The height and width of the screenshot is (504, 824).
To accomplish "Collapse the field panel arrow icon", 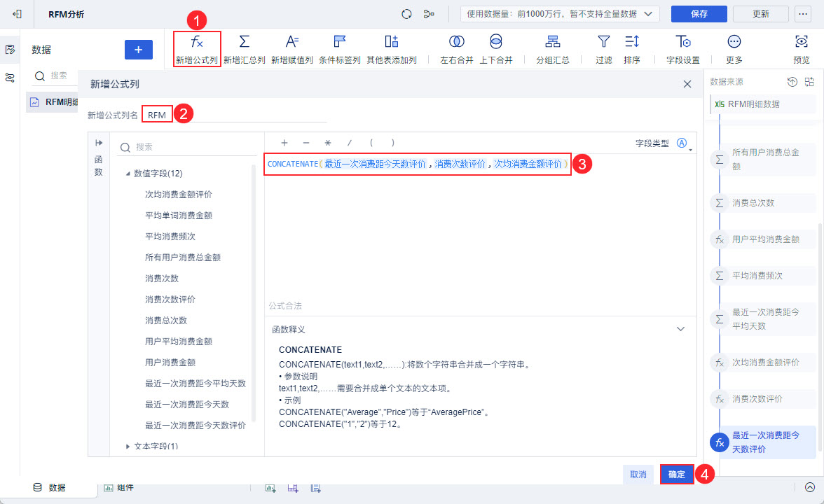I will [99, 143].
